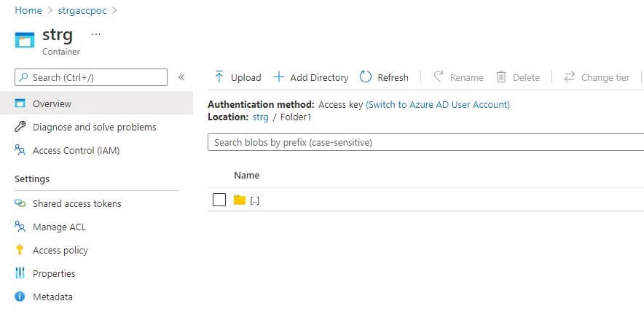Collapse the left sidebar with the double chevron

click(x=181, y=77)
